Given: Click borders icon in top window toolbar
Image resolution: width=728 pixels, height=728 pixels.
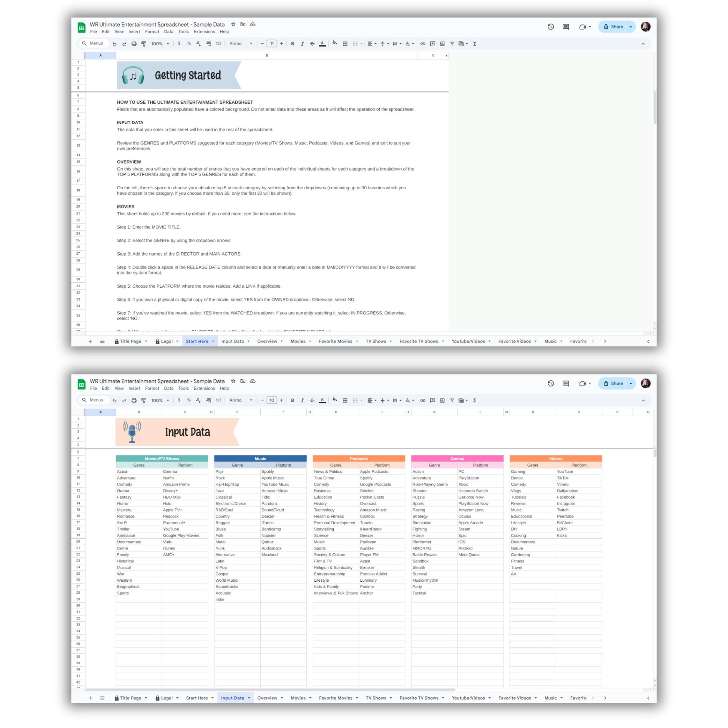Looking at the screenshot, I should tap(345, 44).
